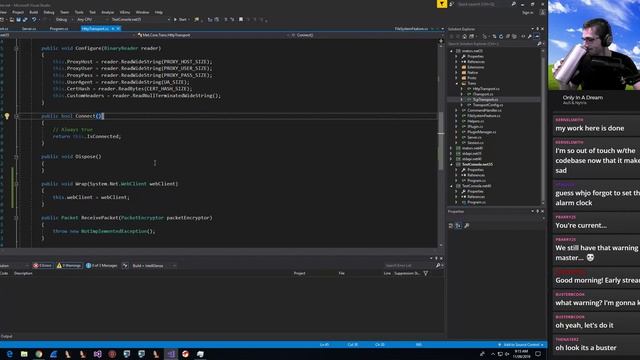
Task: Open the Output tab at the bottom
Action: coord(7,336)
